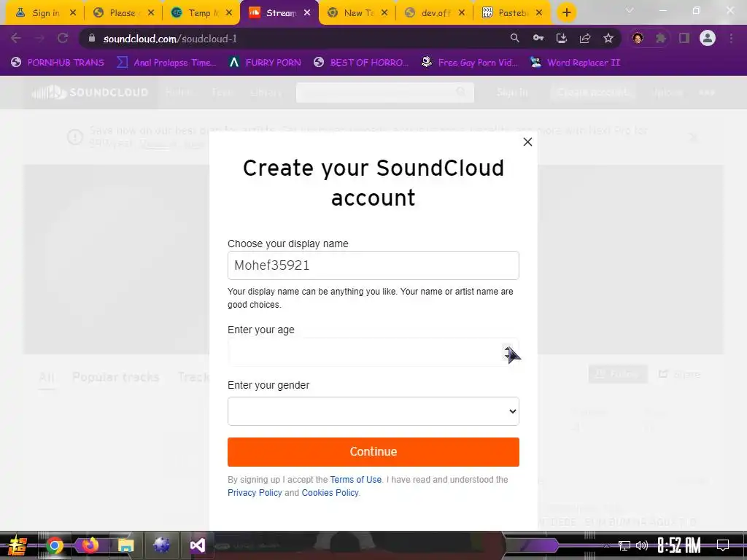Click the taskbar volume icon
Viewport: 747px width, 560px height.
(642, 545)
